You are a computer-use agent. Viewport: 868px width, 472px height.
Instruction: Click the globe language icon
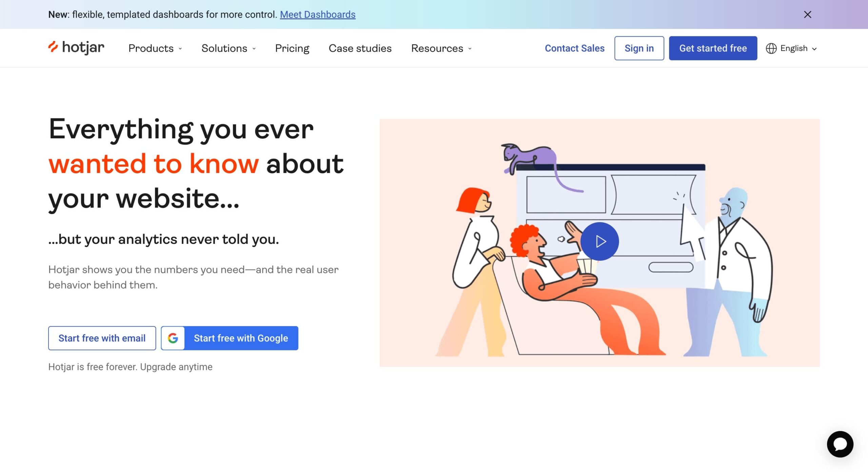pyautogui.click(x=771, y=48)
